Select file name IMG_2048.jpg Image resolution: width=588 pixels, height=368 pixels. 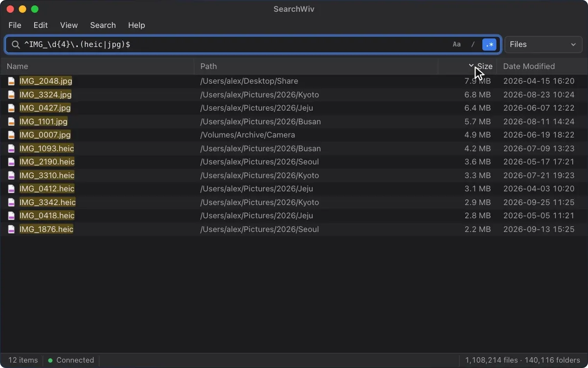point(45,81)
